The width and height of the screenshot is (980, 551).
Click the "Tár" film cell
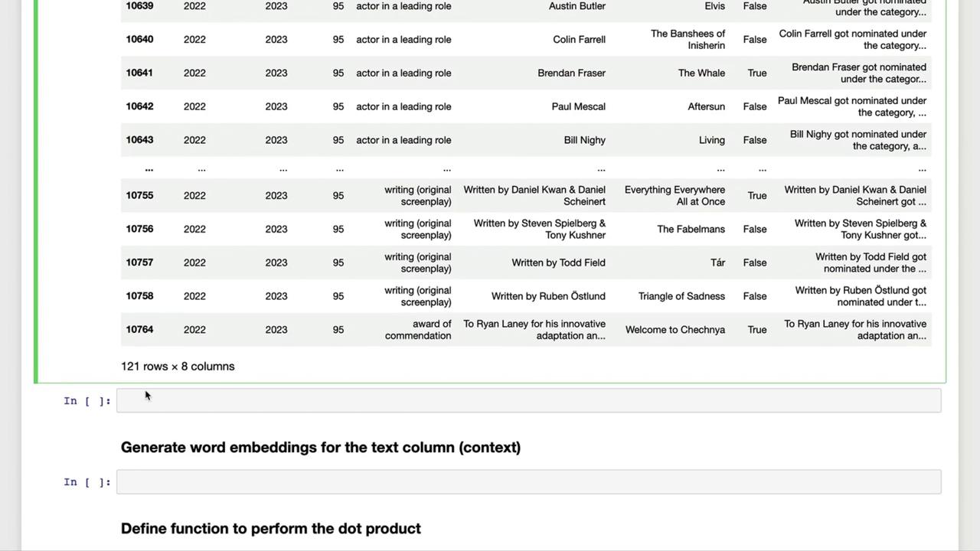(717, 262)
